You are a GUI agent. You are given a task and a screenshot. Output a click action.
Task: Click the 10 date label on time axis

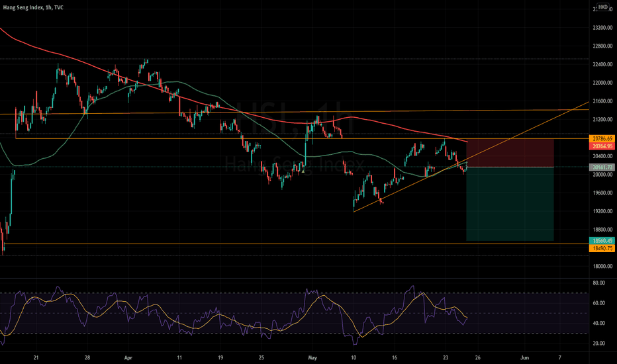point(354,357)
